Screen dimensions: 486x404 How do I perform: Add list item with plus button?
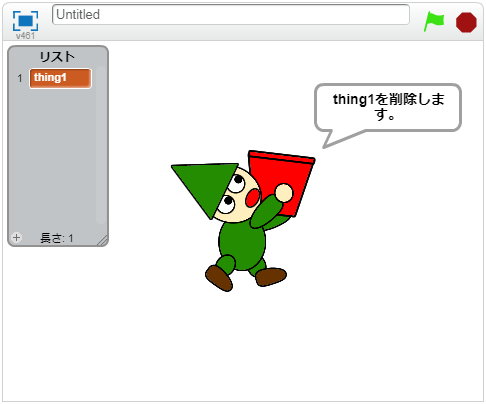(16, 237)
